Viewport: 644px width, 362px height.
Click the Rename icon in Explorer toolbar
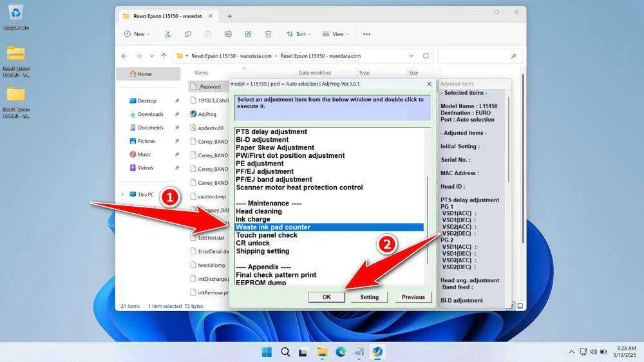(x=228, y=34)
